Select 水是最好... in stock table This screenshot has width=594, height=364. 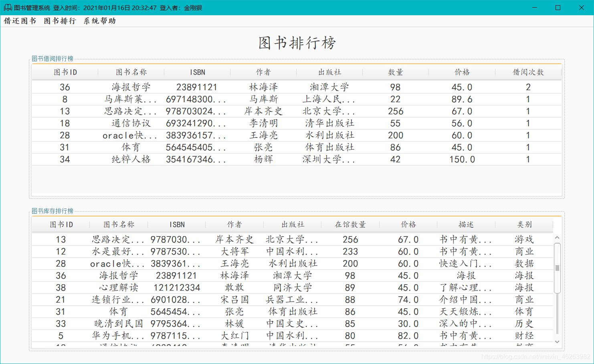pyautogui.click(x=118, y=251)
